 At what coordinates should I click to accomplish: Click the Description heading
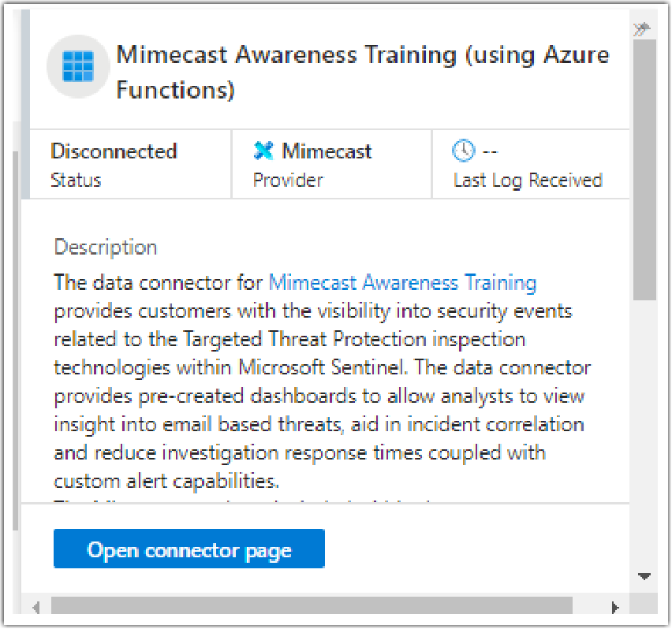pyautogui.click(x=105, y=247)
